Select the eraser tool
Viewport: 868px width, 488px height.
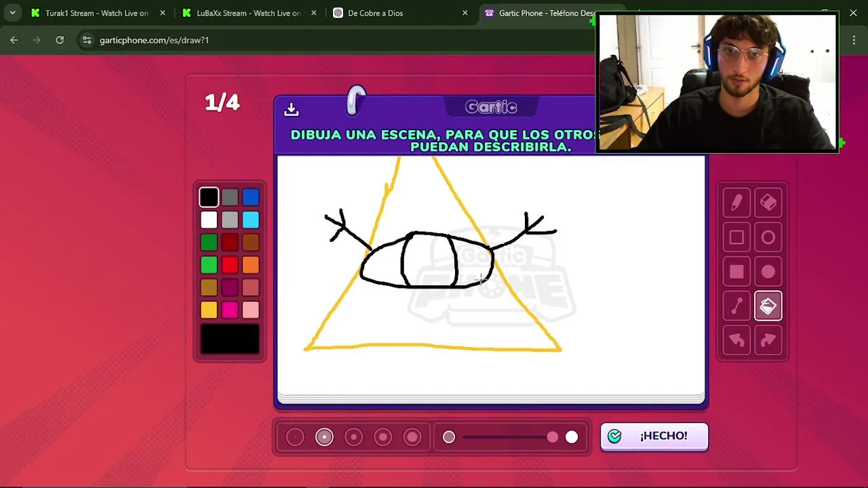(x=768, y=203)
